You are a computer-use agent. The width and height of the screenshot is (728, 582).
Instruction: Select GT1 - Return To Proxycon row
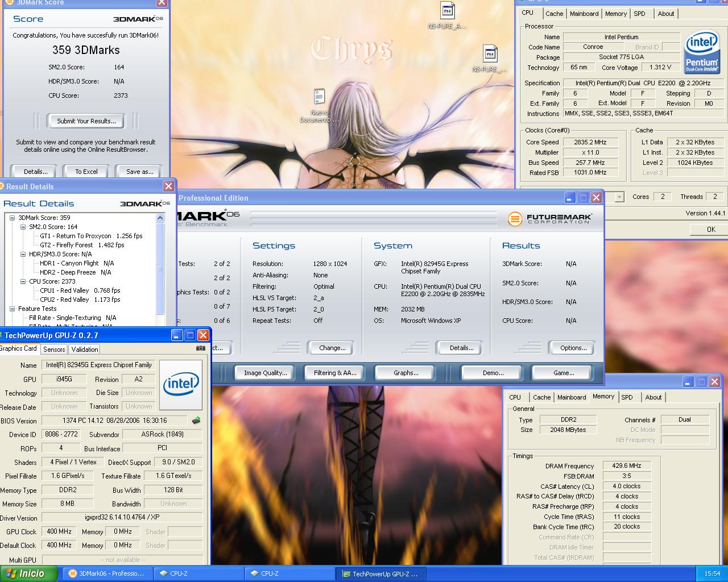pos(91,236)
